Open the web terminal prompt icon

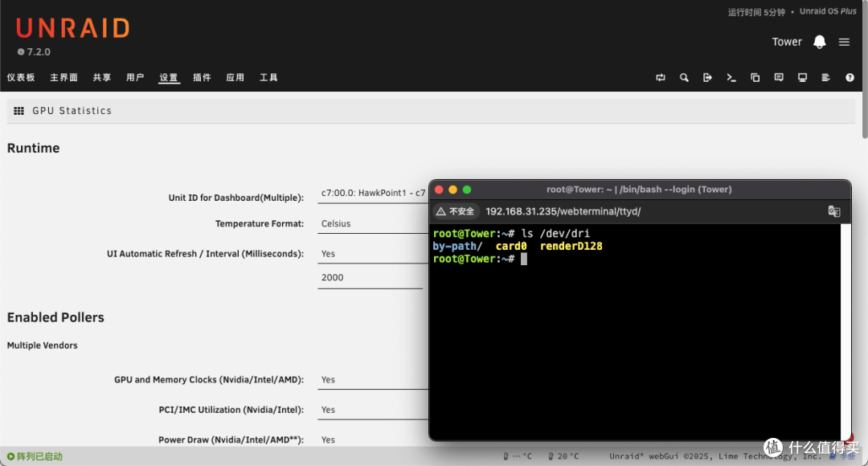pos(731,77)
